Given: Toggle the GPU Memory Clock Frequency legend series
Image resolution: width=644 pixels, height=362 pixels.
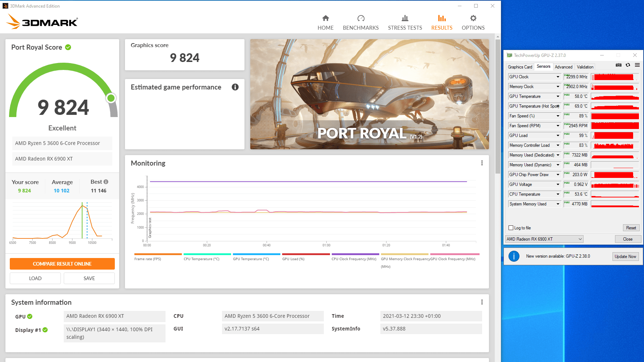Looking at the screenshot, I should pos(405,261).
